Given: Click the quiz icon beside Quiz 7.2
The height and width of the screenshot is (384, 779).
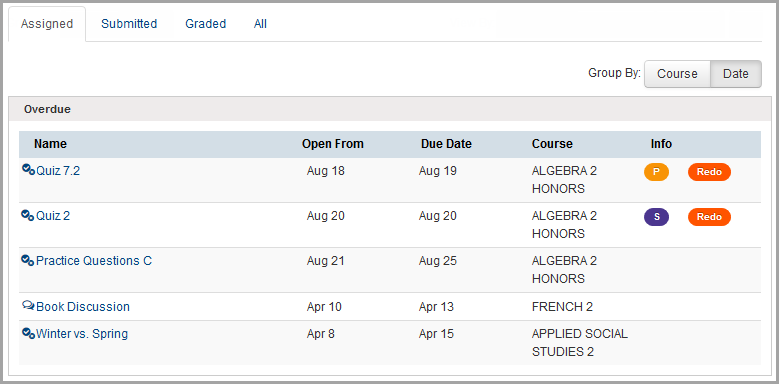Looking at the screenshot, I should tap(28, 170).
